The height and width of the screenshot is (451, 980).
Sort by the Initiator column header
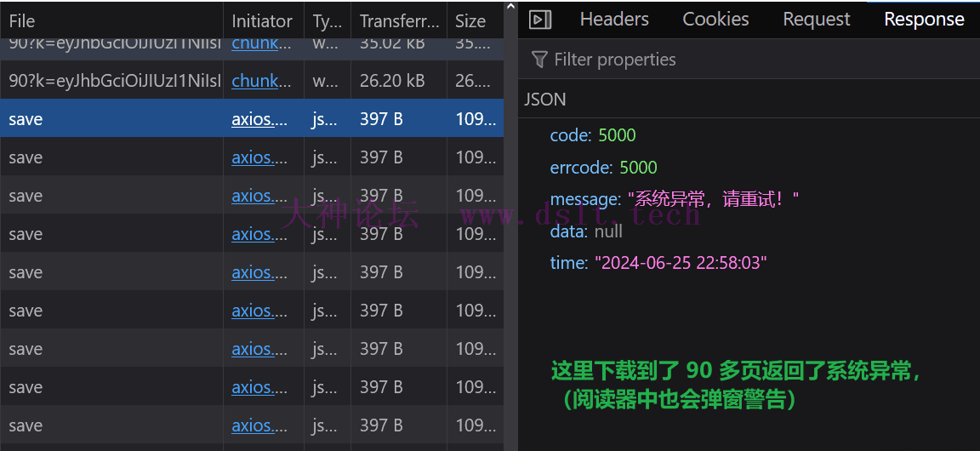(x=262, y=21)
